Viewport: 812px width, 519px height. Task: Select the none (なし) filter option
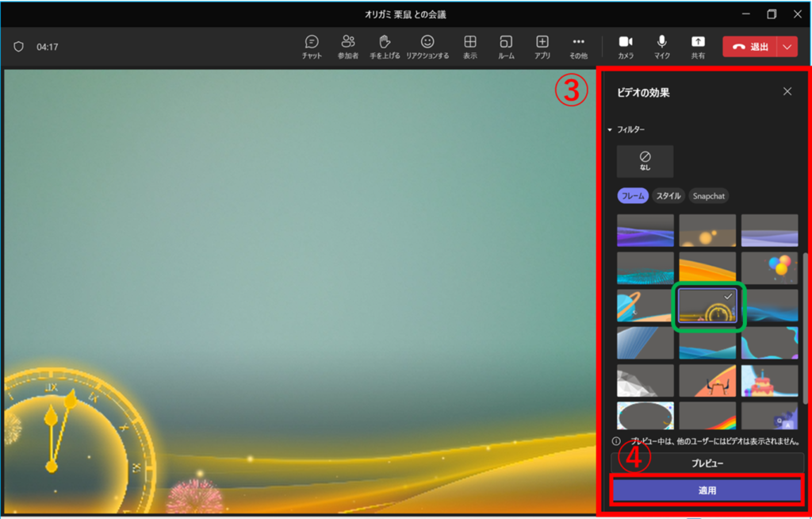tap(645, 161)
